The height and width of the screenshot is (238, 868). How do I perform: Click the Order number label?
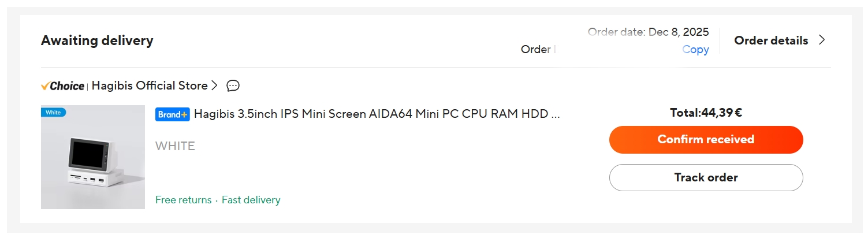(x=536, y=50)
